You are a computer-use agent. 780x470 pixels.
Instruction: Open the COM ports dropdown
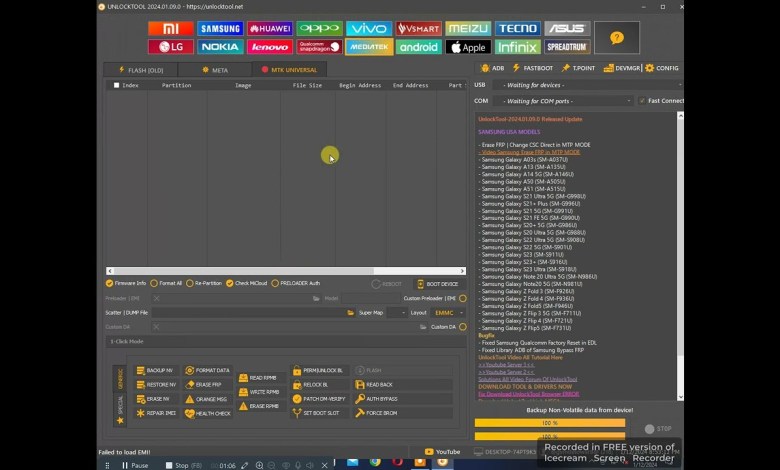[563, 101]
